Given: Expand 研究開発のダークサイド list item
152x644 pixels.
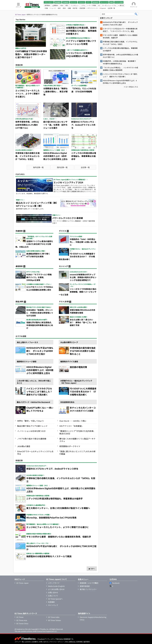Looking at the screenshot, I should point(70,446).
